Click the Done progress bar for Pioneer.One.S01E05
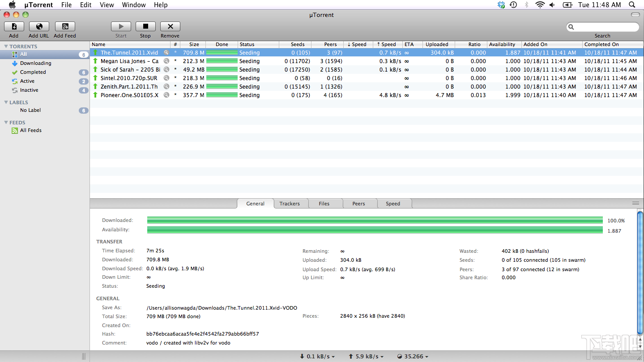 222,95
